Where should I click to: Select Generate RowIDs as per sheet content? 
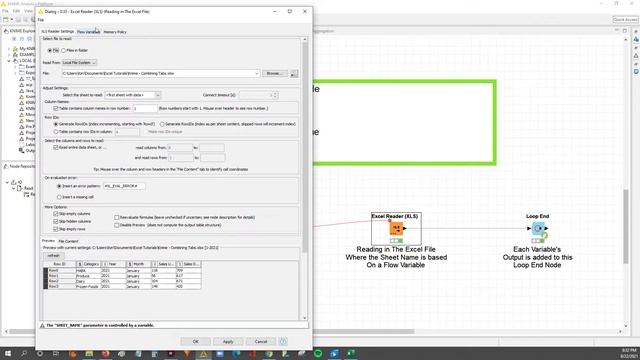click(x=162, y=124)
